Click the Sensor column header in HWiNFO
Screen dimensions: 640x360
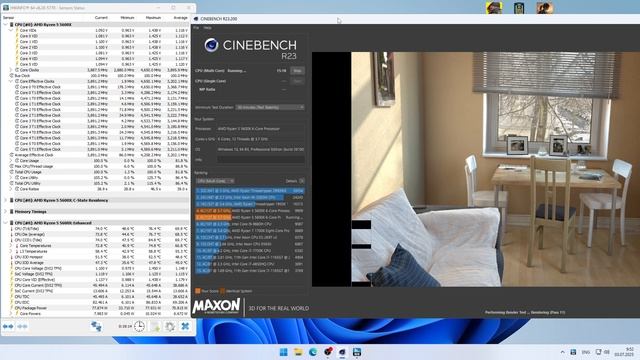click(x=9, y=18)
